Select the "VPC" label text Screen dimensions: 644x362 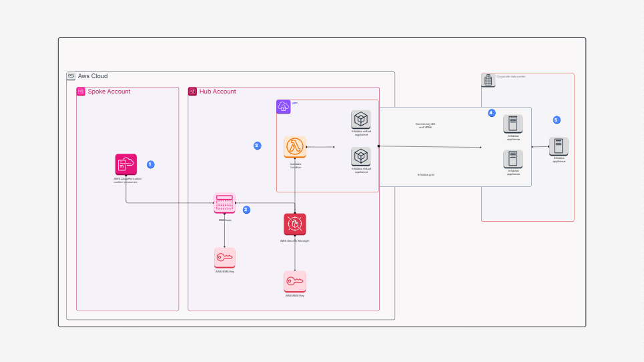[295, 103]
